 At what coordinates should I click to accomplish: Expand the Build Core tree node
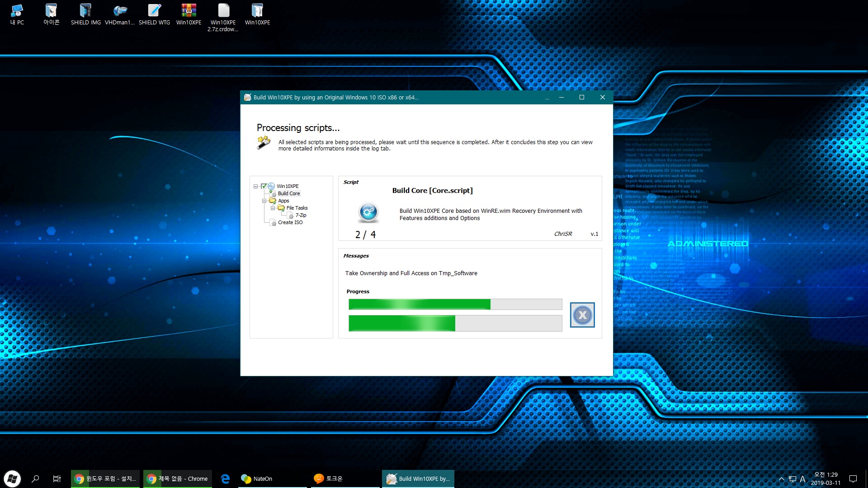click(288, 193)
